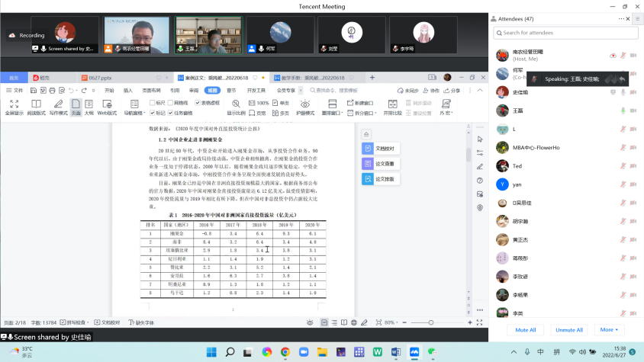Open the 插入 ribbon tab
Screen dimensions: 644x362
(x=128, y=90)
